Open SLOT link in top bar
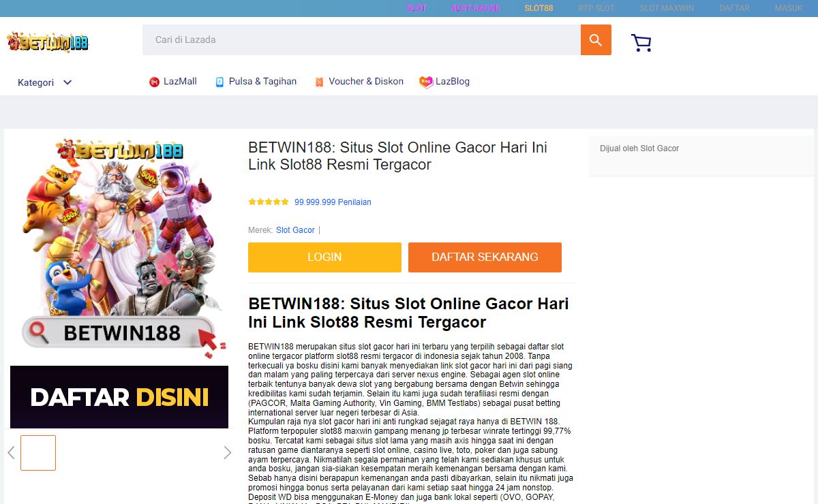The width and height of the screenshot is (818, 504). 416,8
